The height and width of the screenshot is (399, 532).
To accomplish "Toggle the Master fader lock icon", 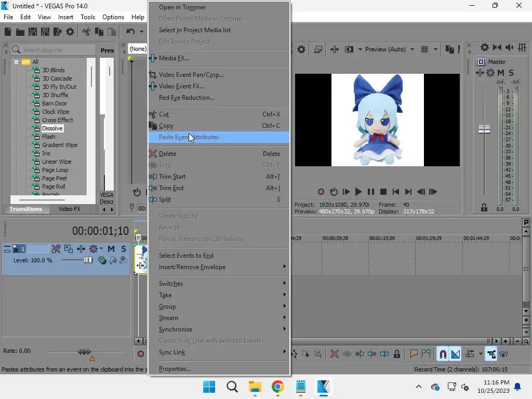I will (x=484, y=208).
